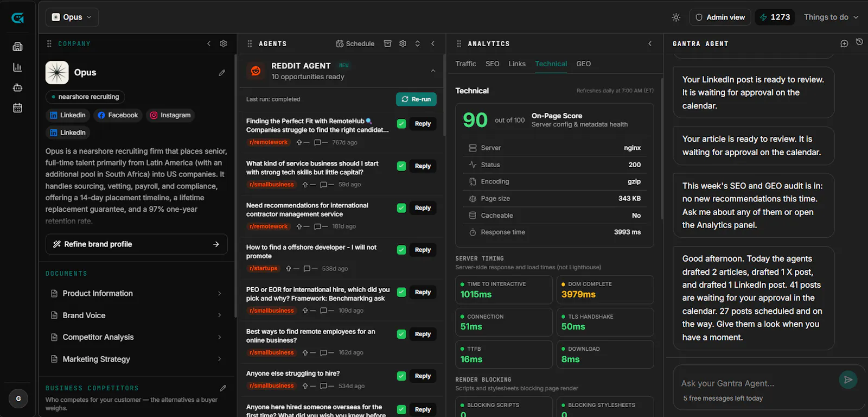The height and width of the screenshot is (417, 868).
Task: Open Agents panel settings gear
Action: tap(403, 43)
